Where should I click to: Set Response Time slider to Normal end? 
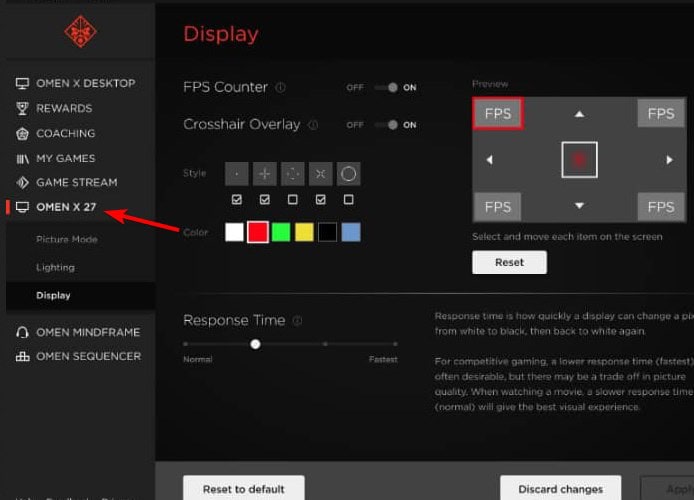tap(185, 344)
